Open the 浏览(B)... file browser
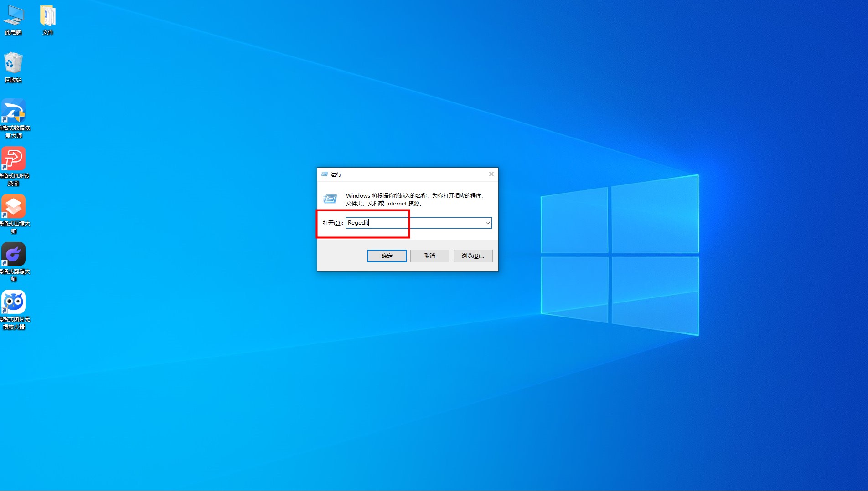This screenshot has height=491, width=868. pos(473,256)
